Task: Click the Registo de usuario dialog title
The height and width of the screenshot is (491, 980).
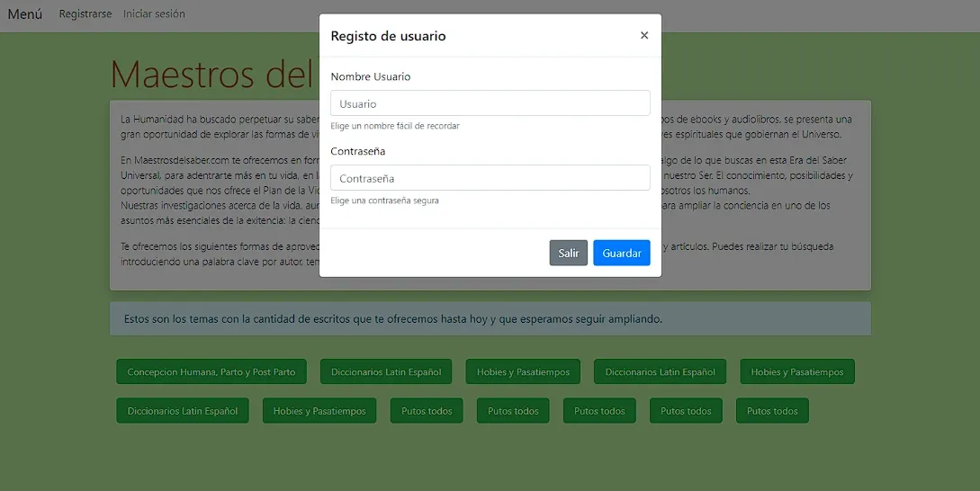Action: [x=388, y=37]
